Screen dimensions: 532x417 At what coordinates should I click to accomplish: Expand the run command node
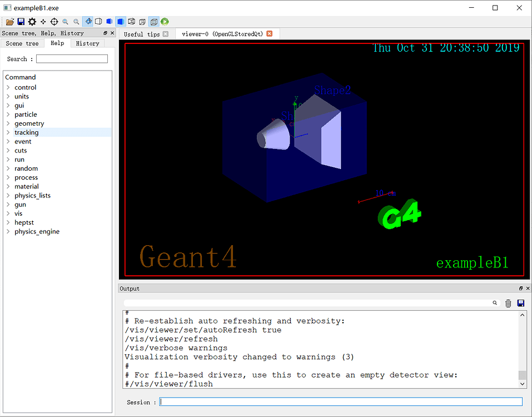[9, 159]
